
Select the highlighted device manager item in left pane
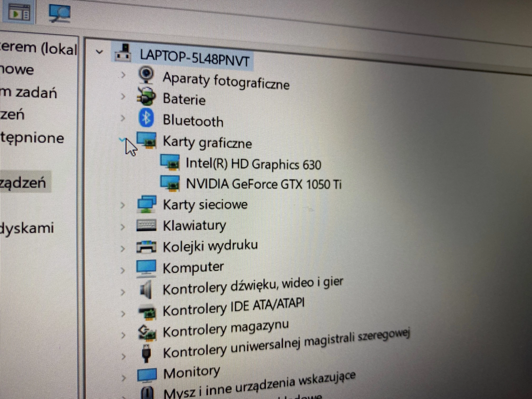[23, 183]
